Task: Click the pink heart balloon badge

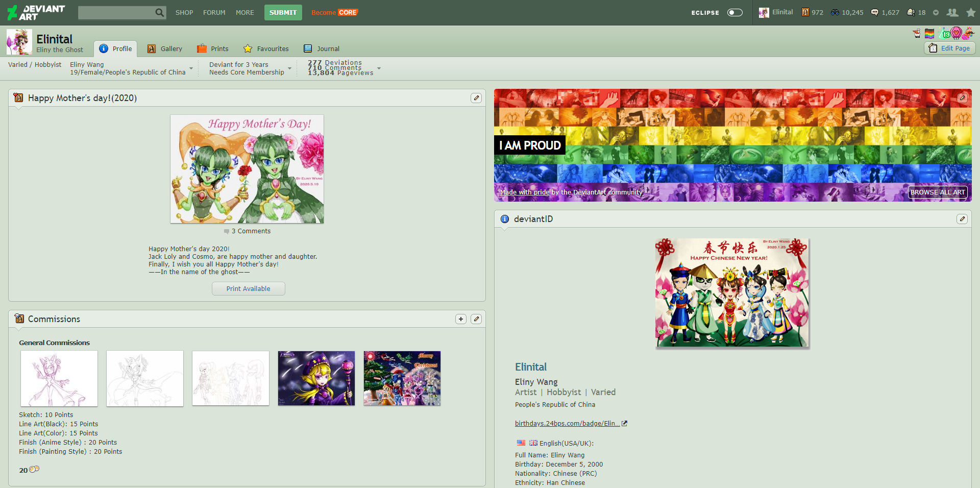Action: pos(956,34)
